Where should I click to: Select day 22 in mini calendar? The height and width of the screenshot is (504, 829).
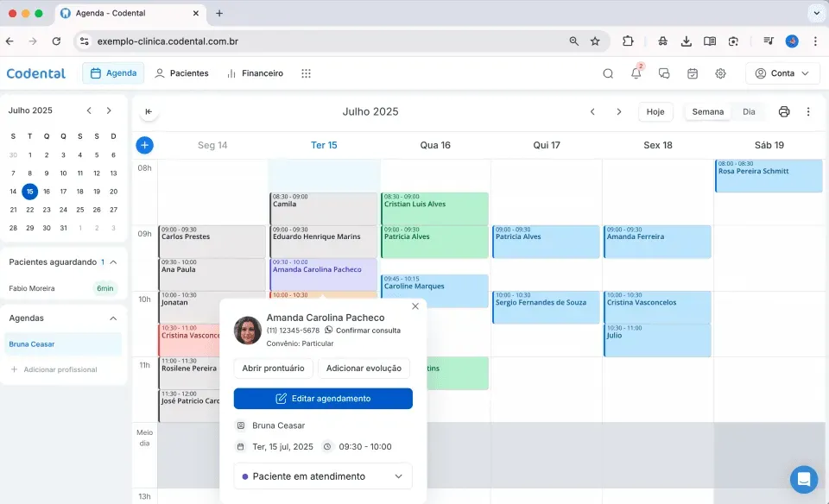coord(29,210)
